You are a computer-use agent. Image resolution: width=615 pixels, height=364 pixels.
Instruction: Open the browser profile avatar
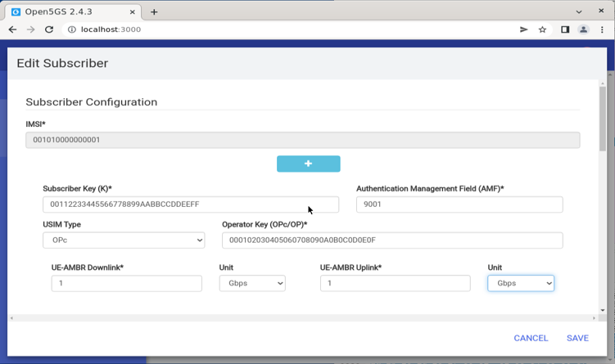584,29
